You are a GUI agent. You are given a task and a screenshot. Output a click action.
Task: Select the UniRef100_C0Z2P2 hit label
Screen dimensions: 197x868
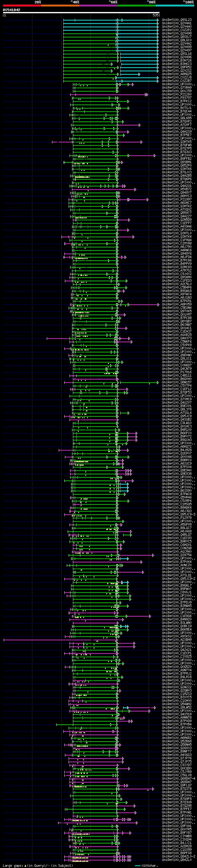click(177, 30)
